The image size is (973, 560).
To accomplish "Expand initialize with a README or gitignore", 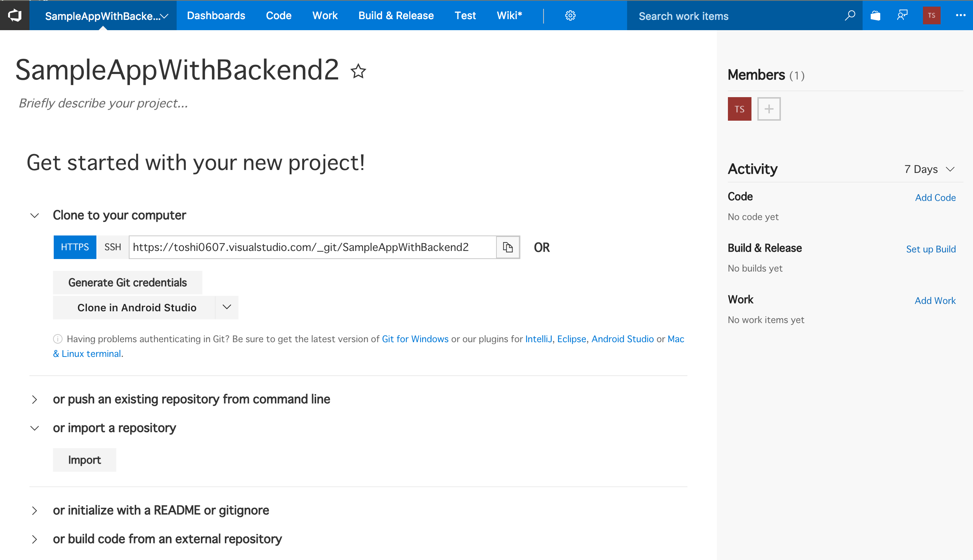I will coord(35,511).
